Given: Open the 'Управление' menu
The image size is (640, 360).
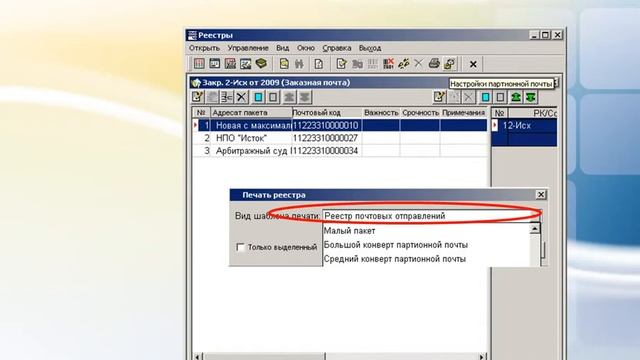Looking at the screenshot, I should 248,48.
